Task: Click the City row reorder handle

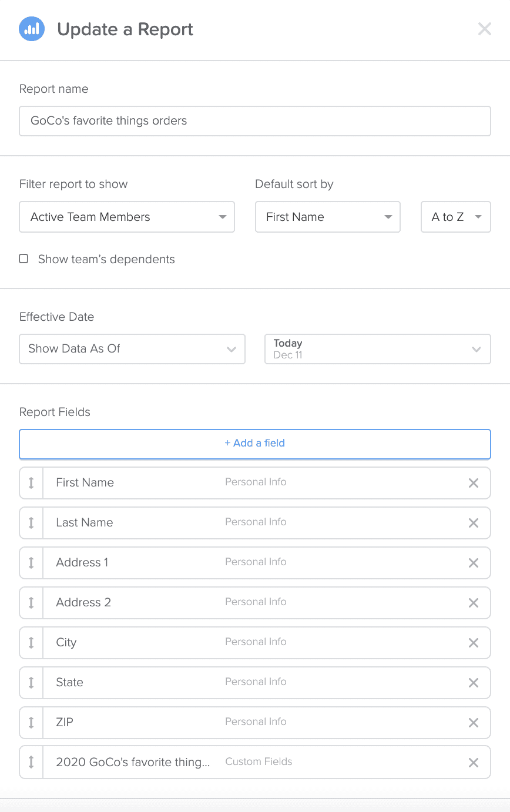Action: 31,643
